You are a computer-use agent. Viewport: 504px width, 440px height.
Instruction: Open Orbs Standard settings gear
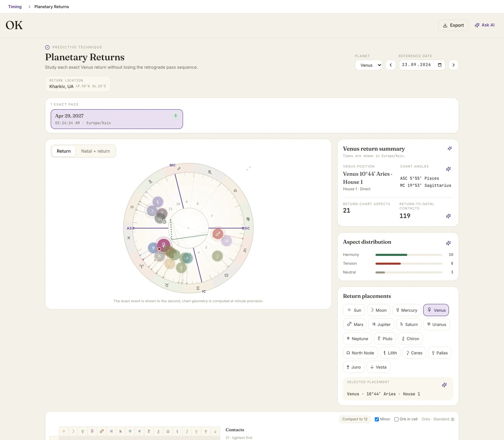(453, 419)
